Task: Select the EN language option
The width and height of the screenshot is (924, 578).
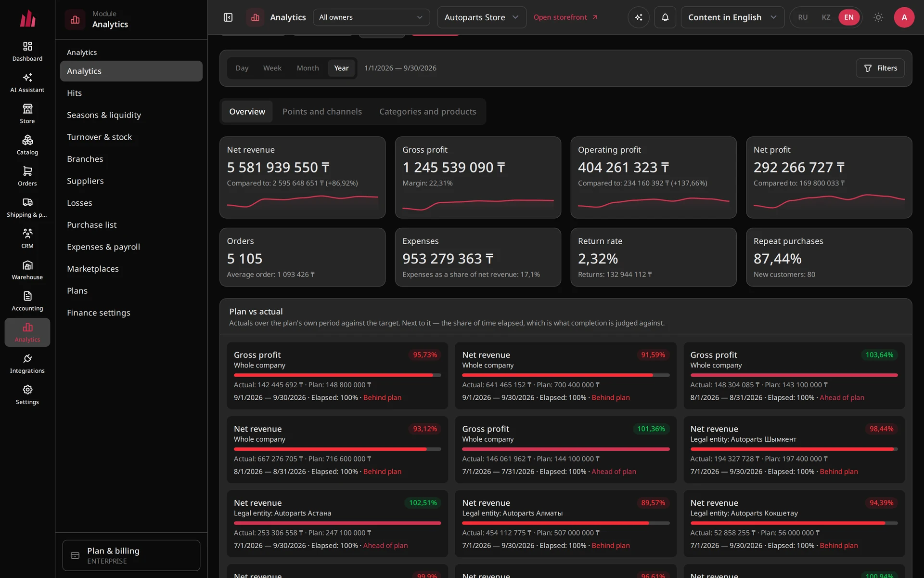Action: click(x=849, y=17)
